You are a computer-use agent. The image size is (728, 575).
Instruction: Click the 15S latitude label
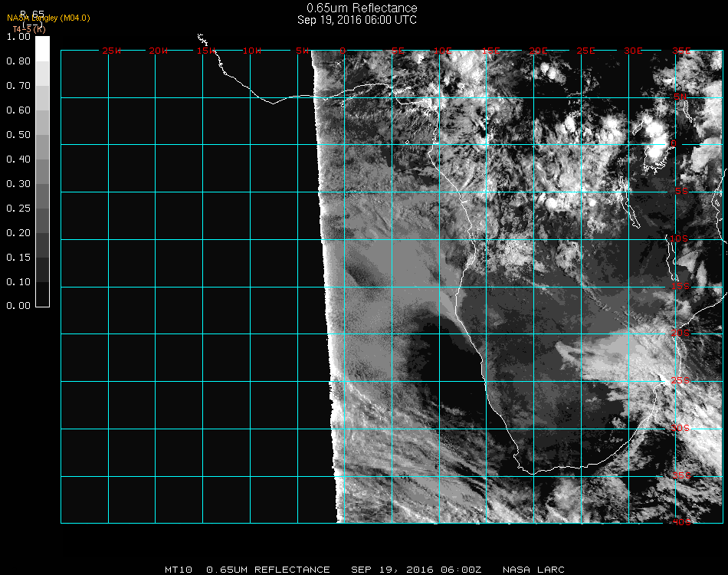tap(680, 286)
